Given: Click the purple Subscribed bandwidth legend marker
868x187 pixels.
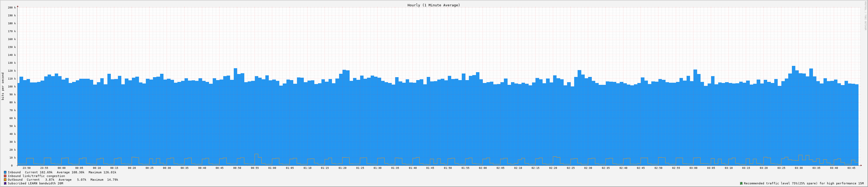Looking at the screenshot, I should click(x=5, y=183).
